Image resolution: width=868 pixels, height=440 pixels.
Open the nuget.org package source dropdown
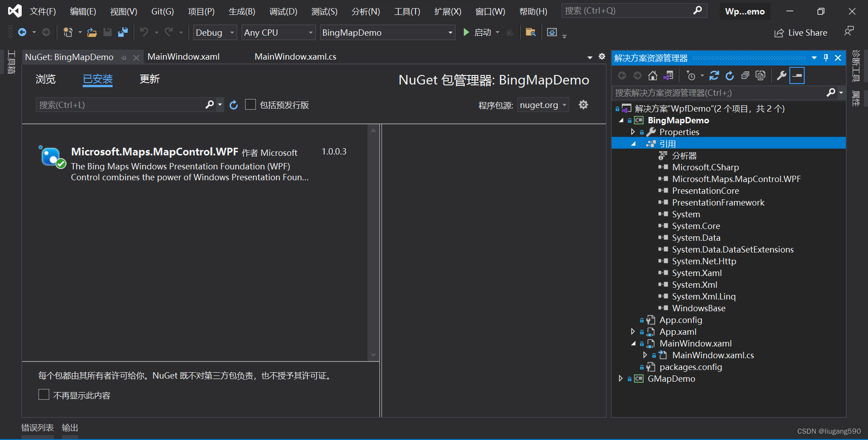[x=543, y=105]
